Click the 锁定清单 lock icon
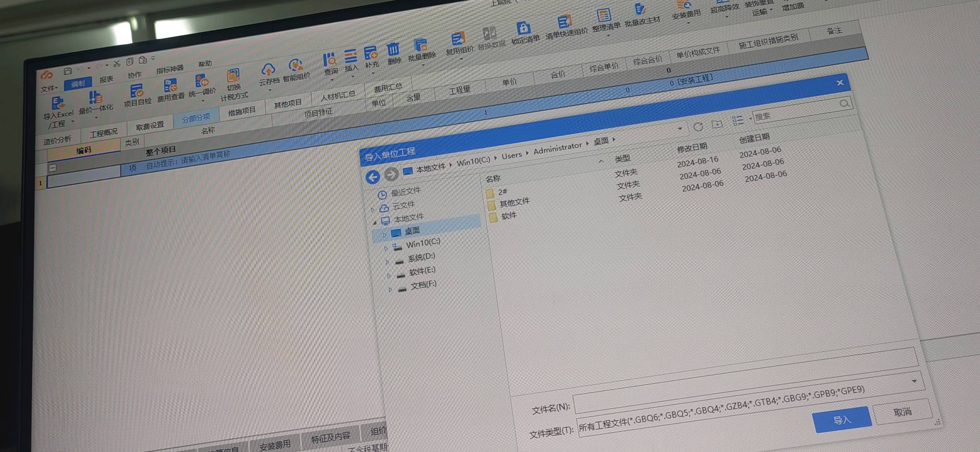This screenshot has width=980, height=452. (x=523, y=28)
